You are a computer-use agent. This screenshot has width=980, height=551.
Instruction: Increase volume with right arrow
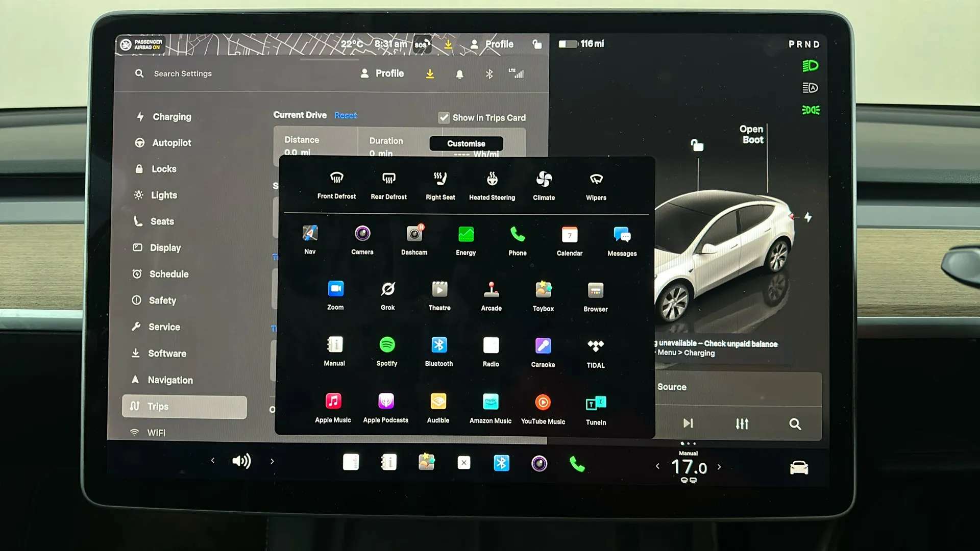tap(272, 461)
